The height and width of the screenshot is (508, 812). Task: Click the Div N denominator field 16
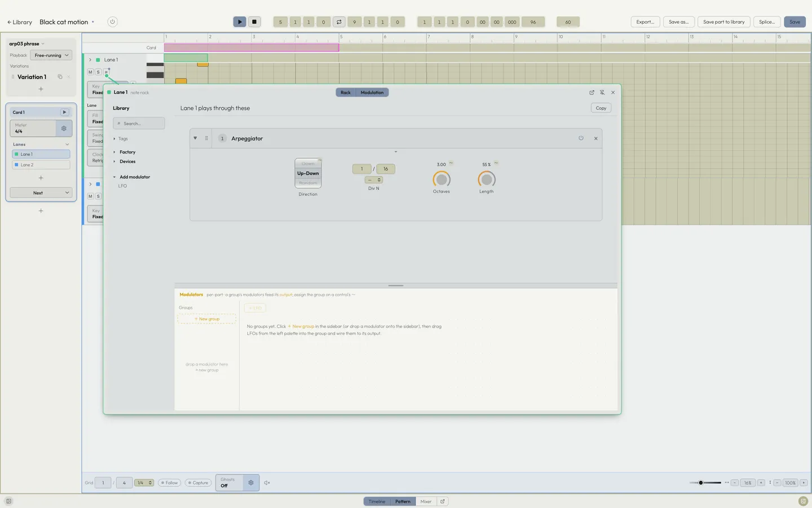coord(386,169)
